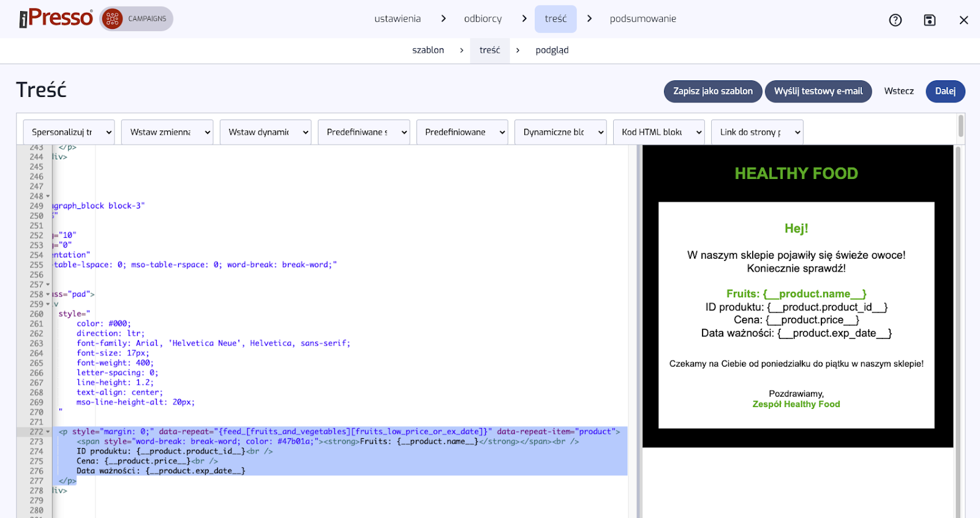This screenshot has height=518, width=980.
Task: Click Pozdrawiamy text in preview
Action: tap(796, 394)
